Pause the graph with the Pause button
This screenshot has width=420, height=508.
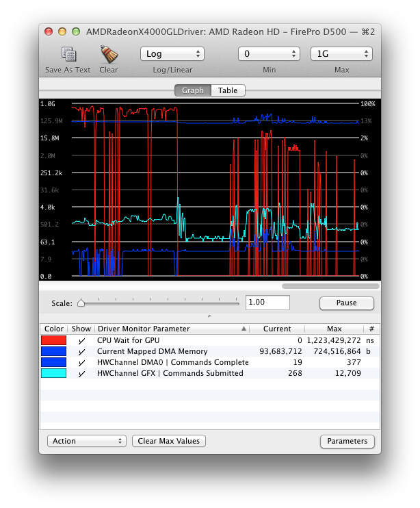(347, 303)
